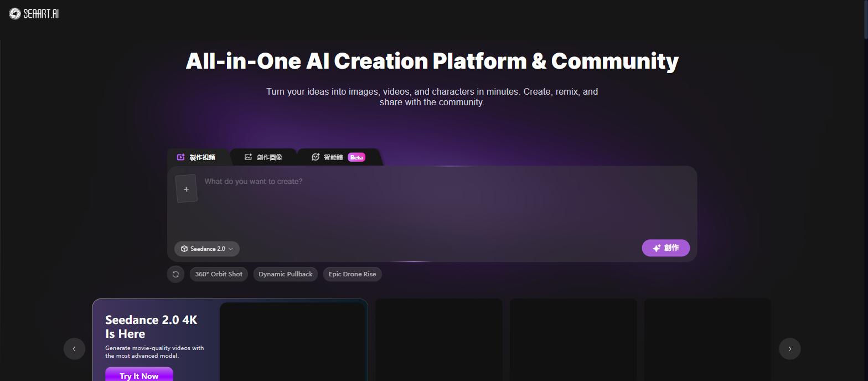Select the Epic Drone Rise suggestion

[352, 274]
